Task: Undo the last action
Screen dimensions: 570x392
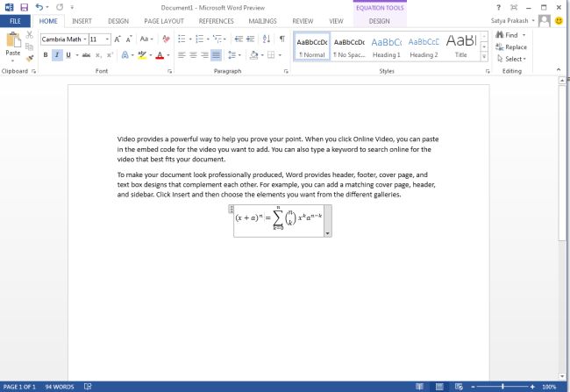Action: coord(39,7)
